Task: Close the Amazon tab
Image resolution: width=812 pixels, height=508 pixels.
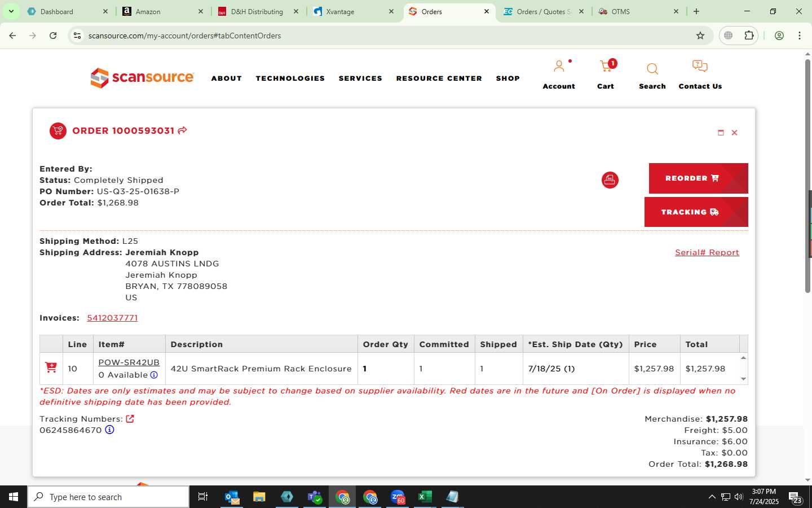Action: 201,11
